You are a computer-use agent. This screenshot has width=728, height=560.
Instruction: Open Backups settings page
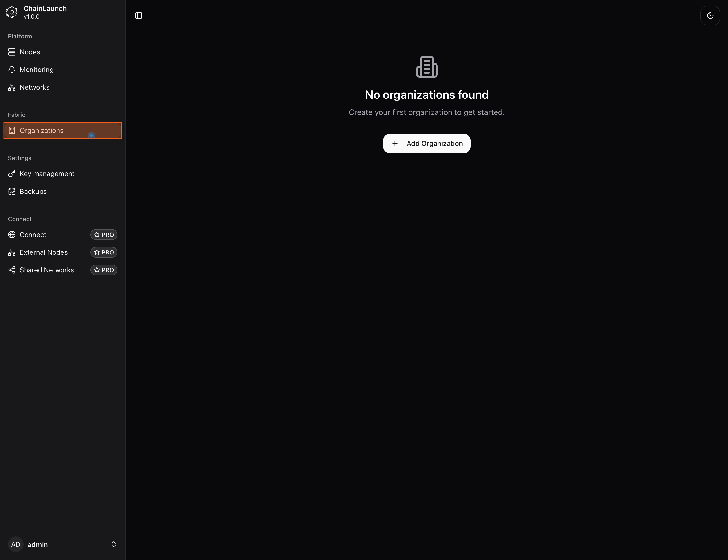point(33,192)
